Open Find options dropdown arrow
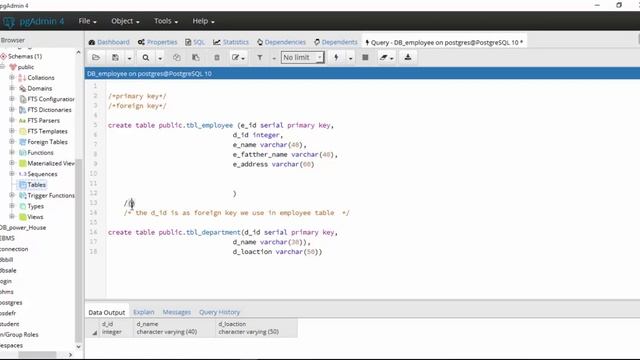Image resolution: width=640 pixels, height=360 pixels. (160, 58)
